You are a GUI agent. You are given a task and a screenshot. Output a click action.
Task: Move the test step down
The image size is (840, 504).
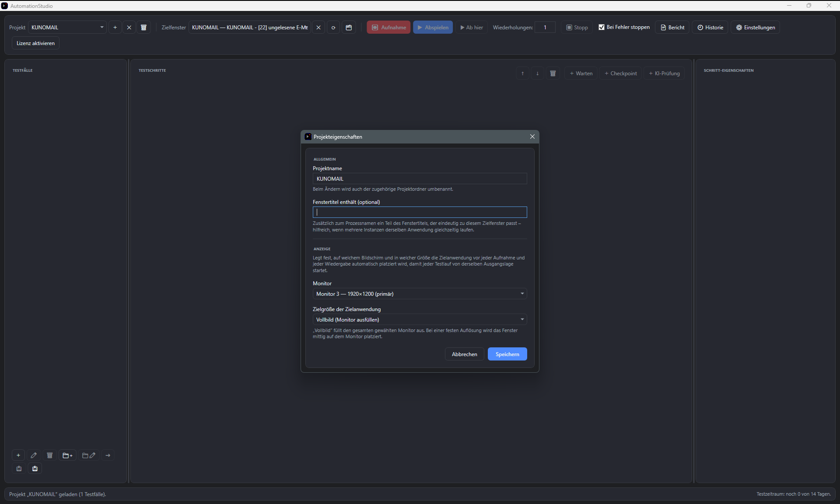pos(537,73)
